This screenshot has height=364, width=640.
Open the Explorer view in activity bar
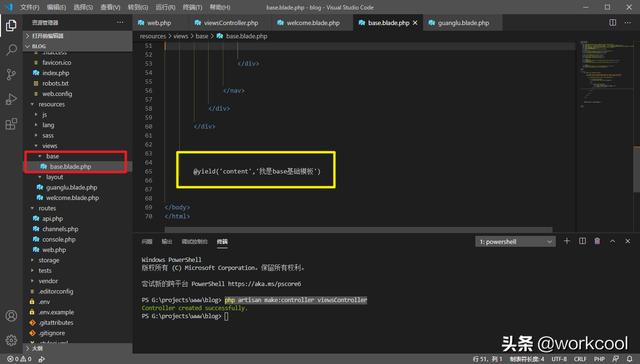pos(11,25)
